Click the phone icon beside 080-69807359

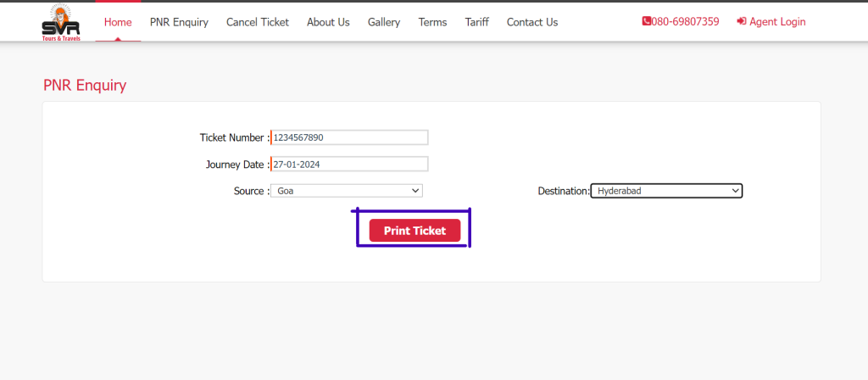(647, 21)
